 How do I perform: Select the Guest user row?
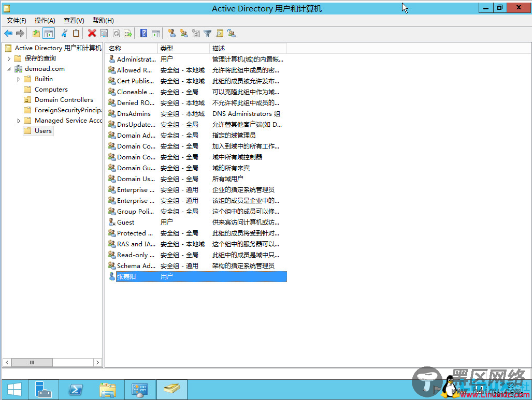(196, 222)
